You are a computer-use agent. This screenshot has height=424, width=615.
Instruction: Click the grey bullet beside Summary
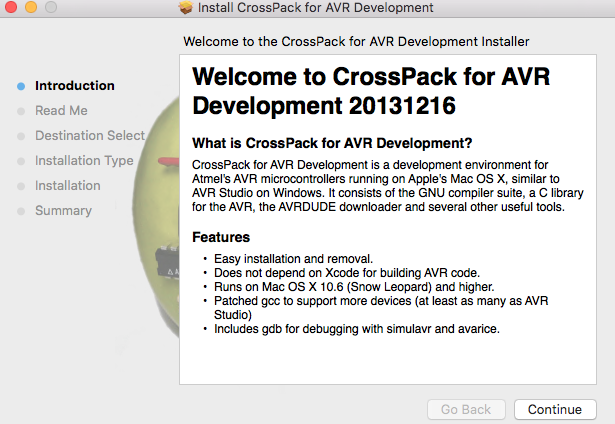click(21, 211)
